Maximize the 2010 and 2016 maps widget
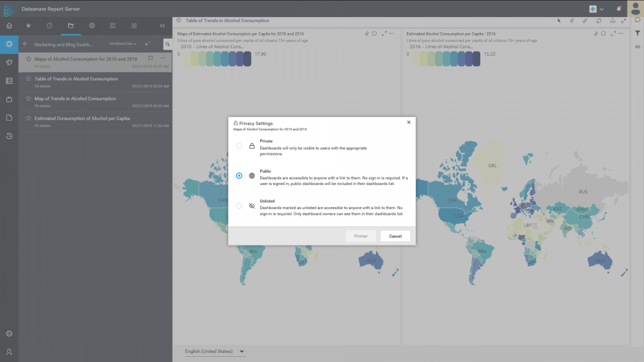This screenshot has height=362, width=644. [x=384, y=33]
